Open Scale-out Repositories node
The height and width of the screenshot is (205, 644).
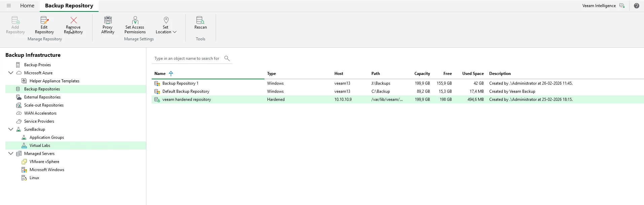44,105
